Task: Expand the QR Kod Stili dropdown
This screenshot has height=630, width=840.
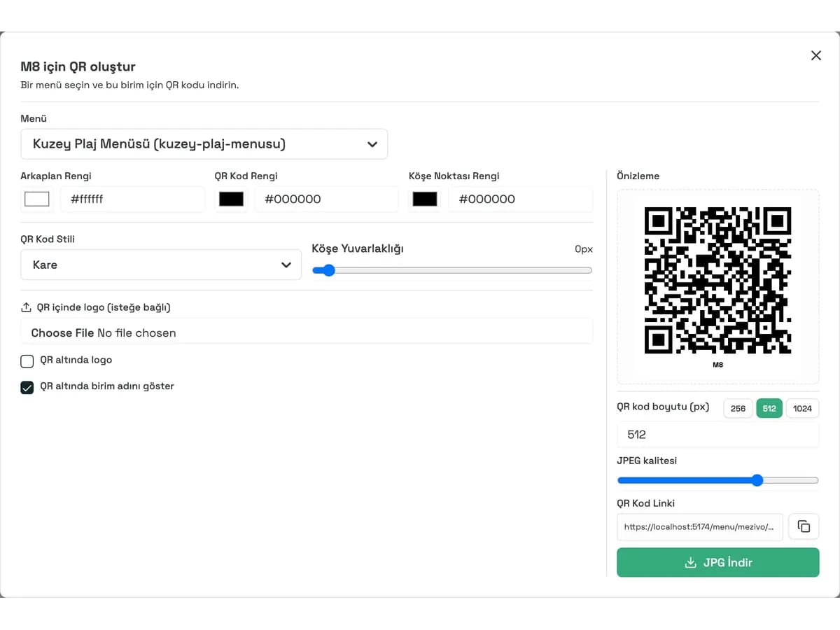Action: pyautogui.click(x=161, y=265)
